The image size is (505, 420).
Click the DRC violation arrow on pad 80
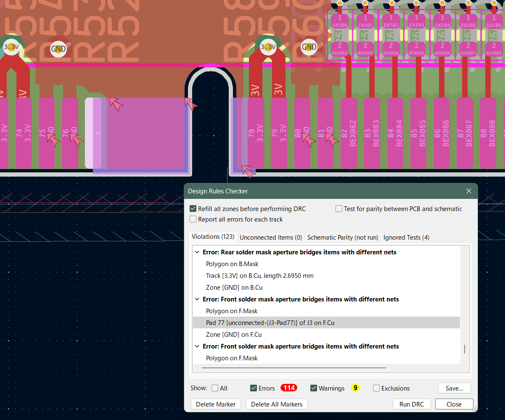coord(308,139)
